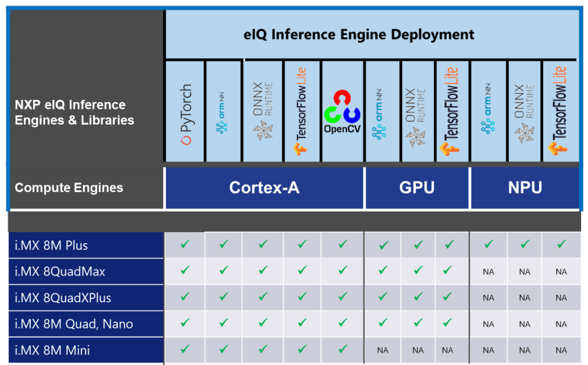The image size is (588, 365).
Task: Click the ONNX Runtime logo above NPU
Action: (x=524, y=114)
